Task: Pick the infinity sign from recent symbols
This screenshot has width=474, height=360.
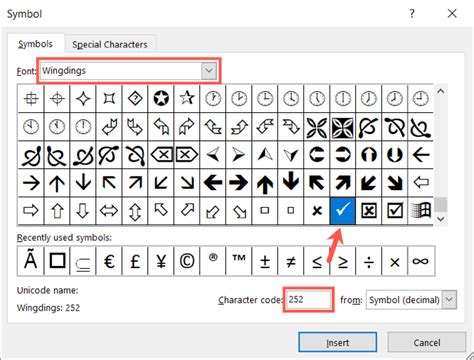Action: (x=421, y=261)
